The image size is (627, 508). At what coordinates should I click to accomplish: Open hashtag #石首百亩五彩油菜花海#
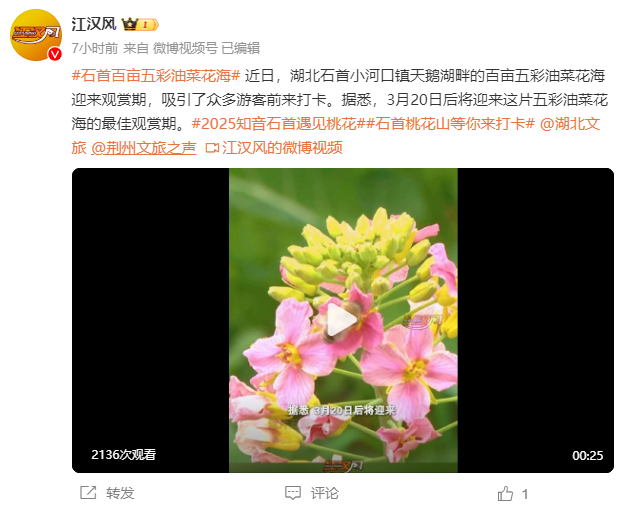tap(156, 76)
